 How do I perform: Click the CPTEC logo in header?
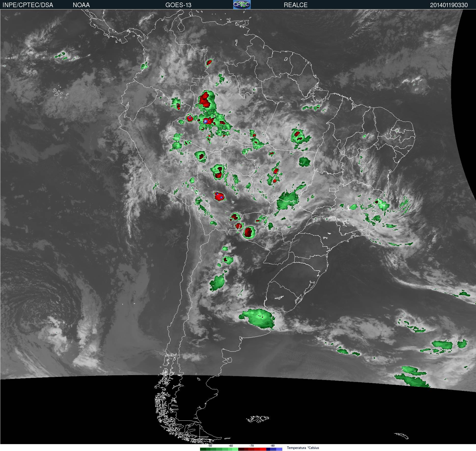pos(242,5)
